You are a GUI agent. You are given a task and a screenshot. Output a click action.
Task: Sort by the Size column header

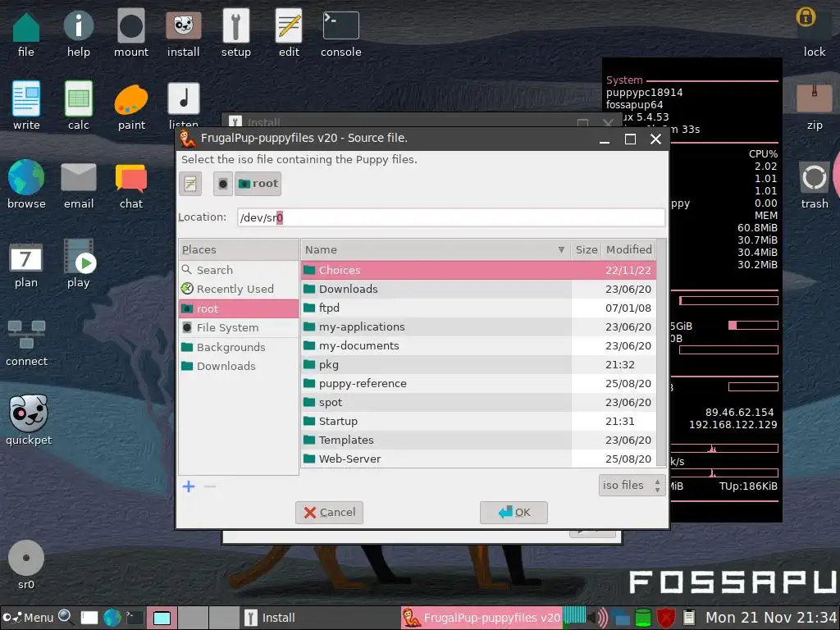coord(586,249)
